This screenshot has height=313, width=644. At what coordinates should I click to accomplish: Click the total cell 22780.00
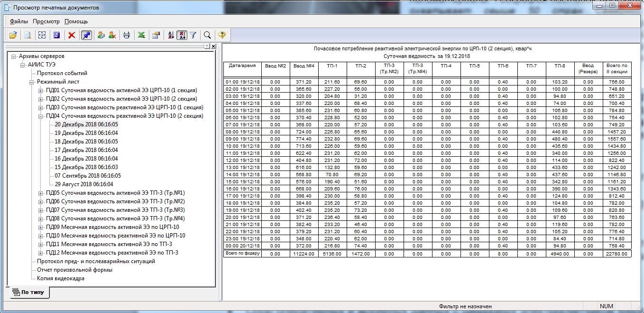tap(617, 254)
